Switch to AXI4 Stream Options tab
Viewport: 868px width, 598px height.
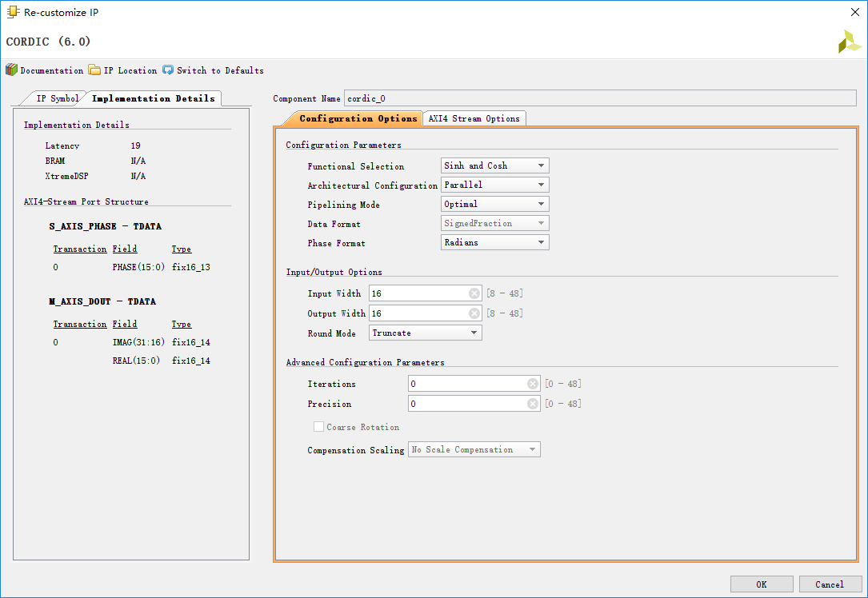[474, 118]
